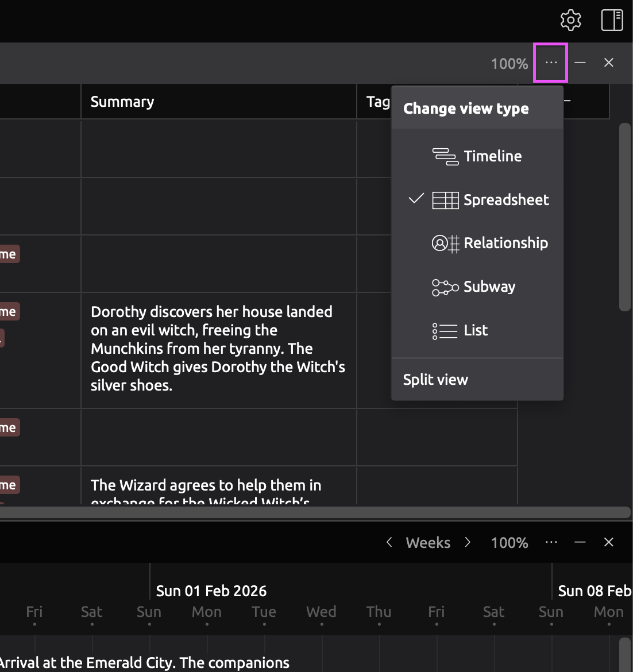This screenshot has height=672, width=633.
Task: Click the timeline panel's 100% zoom level
Action: point(509,543)
